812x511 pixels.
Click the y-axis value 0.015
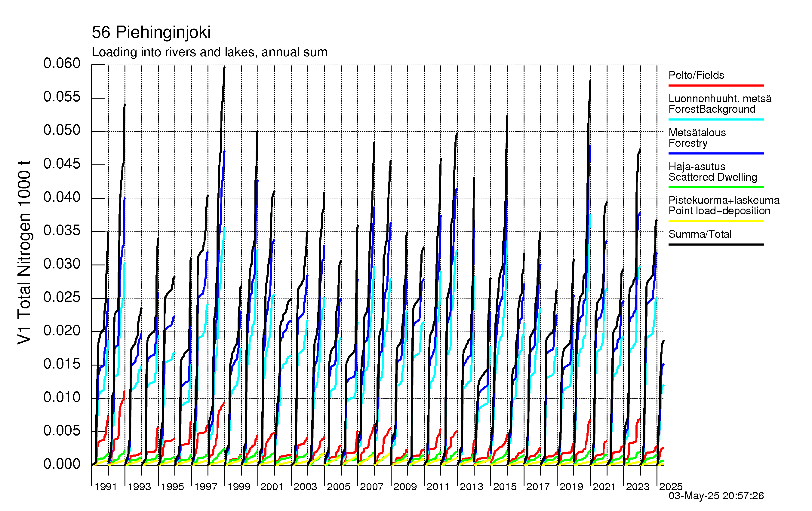click(62, 364)
